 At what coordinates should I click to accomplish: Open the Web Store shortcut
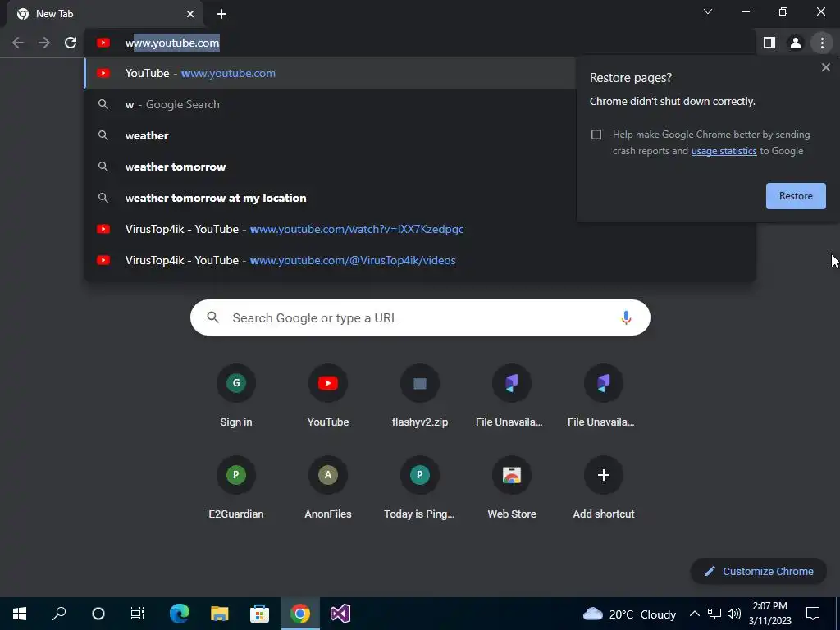tap(512, 487)
